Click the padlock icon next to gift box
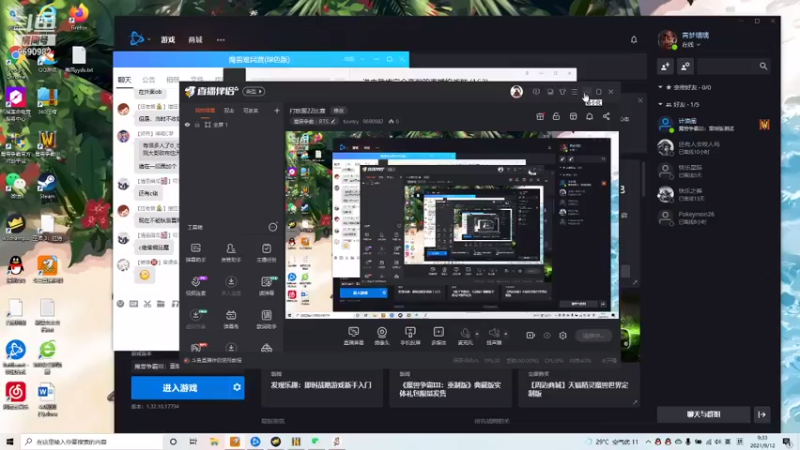The height and width of the screenshot is (450, 800). 556,116
